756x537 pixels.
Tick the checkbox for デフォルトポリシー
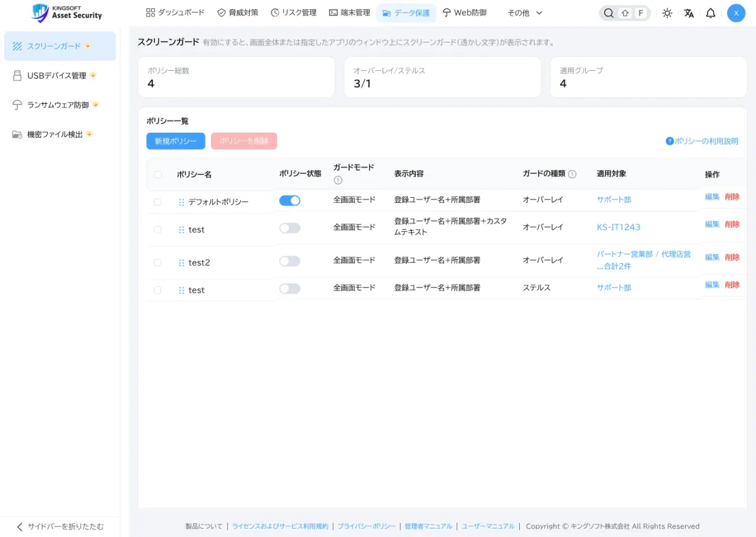158,202
